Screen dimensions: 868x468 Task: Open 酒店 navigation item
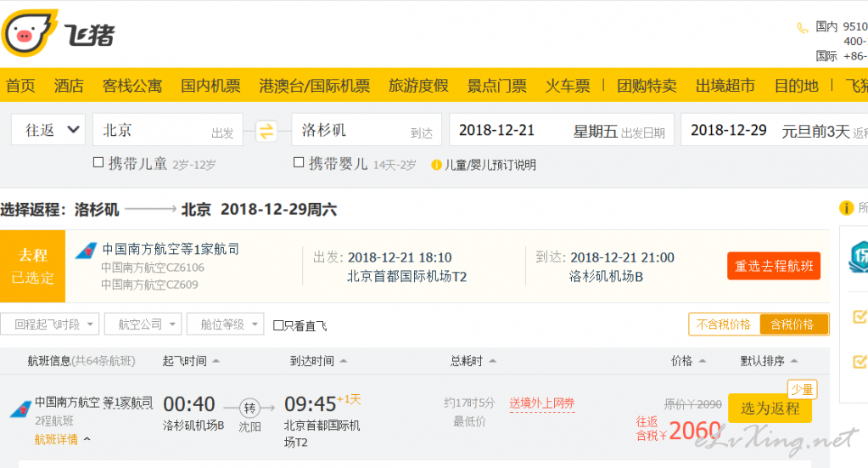click(69, 86)
